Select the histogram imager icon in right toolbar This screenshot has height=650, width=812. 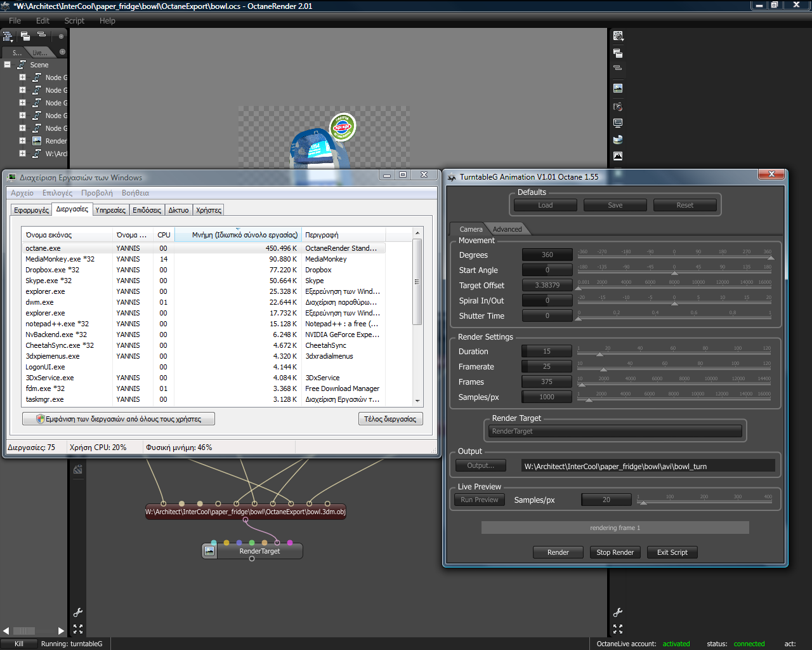(618, 156)
